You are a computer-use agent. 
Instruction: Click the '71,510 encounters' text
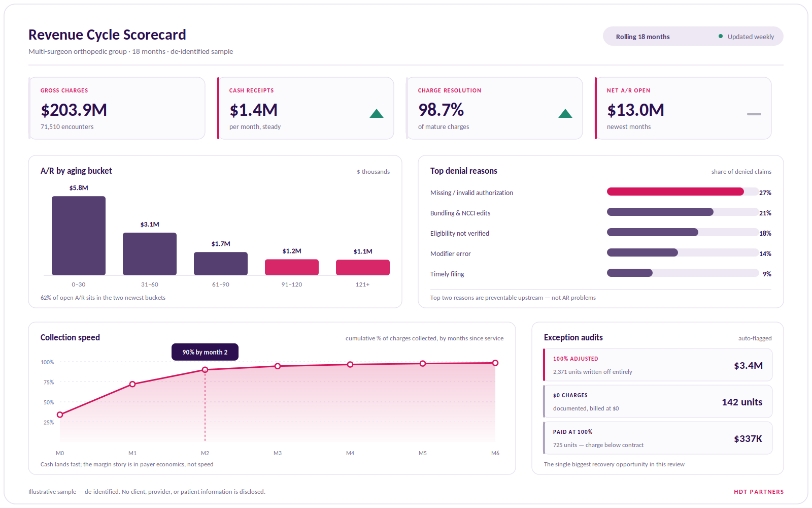(67, 127)
